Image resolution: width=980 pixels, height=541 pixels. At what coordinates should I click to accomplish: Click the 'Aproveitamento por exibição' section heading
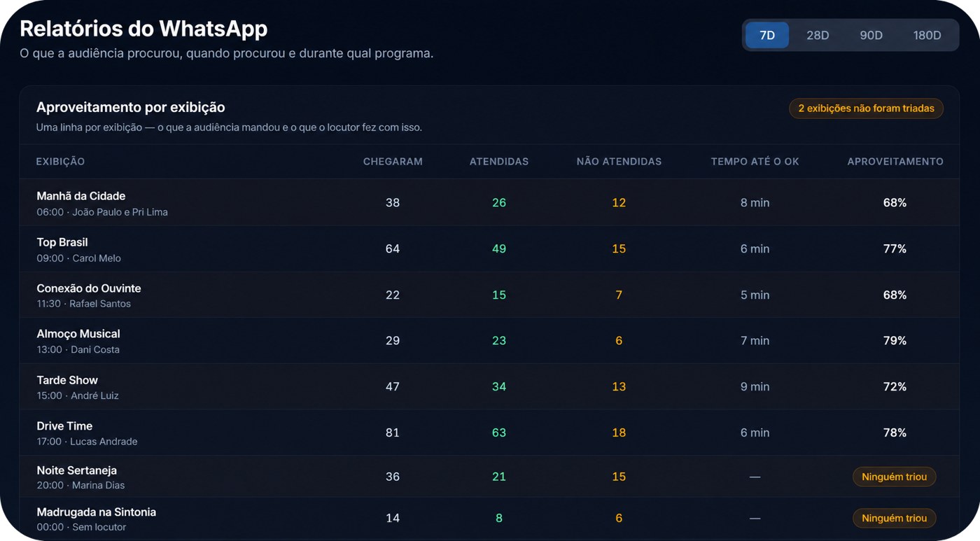click(x=131, y=108)
